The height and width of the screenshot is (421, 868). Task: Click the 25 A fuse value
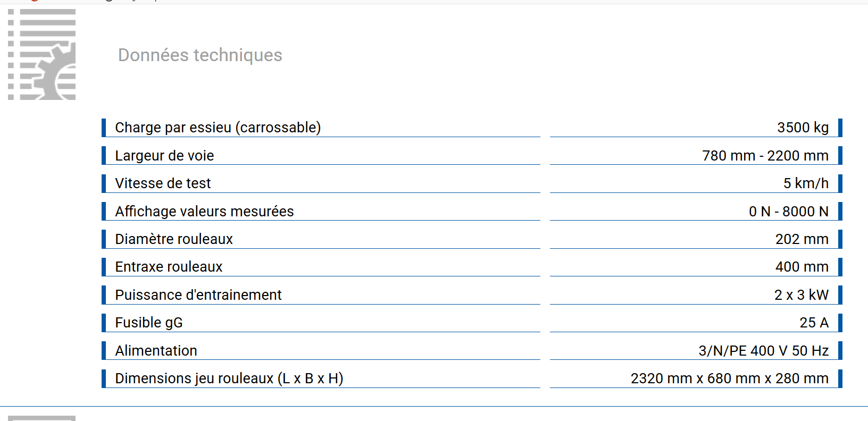click(x=814, y=323)
